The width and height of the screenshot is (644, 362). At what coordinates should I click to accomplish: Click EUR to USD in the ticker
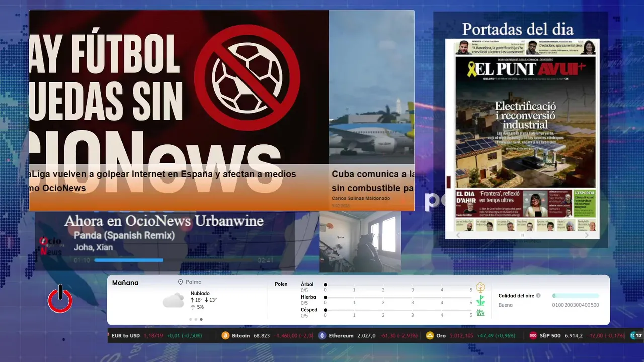[126, 336]
